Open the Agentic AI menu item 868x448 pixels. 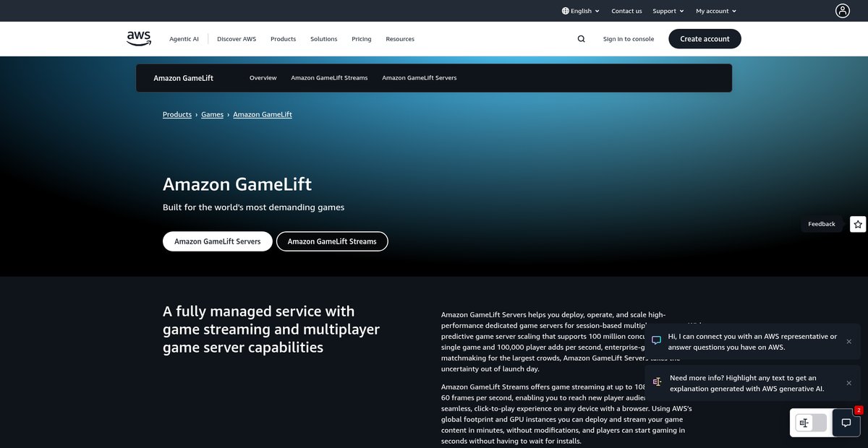[184, 39]
